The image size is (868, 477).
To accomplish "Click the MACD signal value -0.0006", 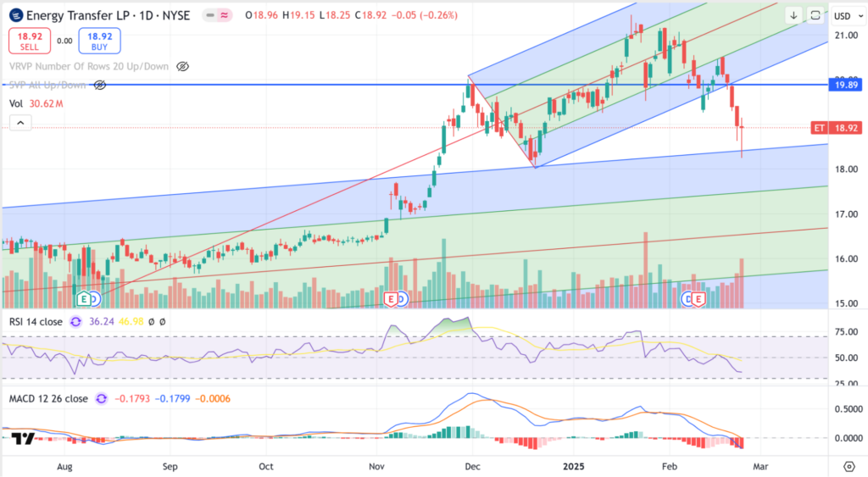I will 213,398.
